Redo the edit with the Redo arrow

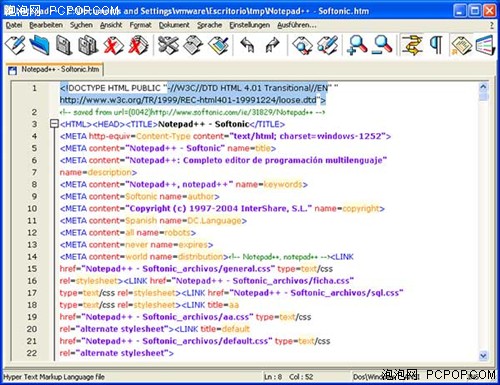[x=272, y=45]
